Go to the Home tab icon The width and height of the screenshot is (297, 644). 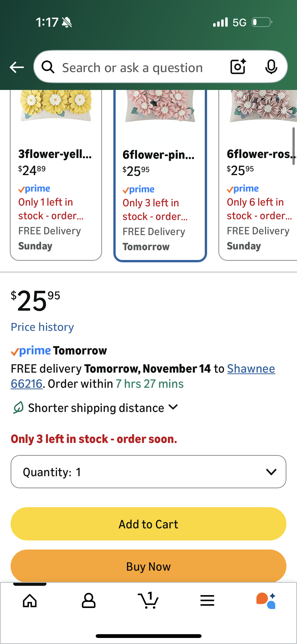(x=30, y=601)
